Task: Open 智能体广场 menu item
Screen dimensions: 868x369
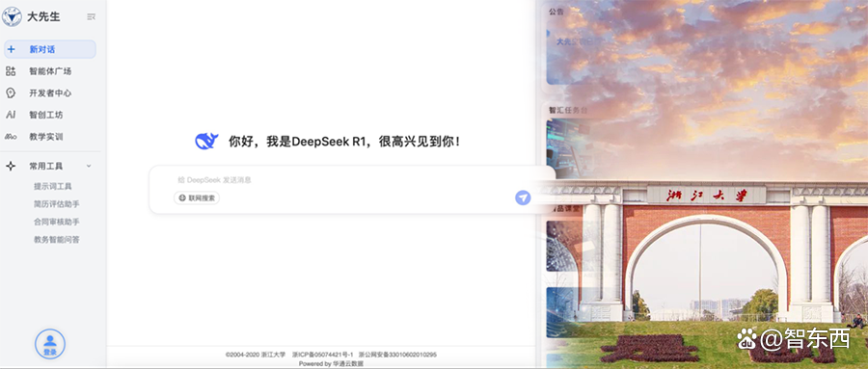Action: (x=50, y=70)
